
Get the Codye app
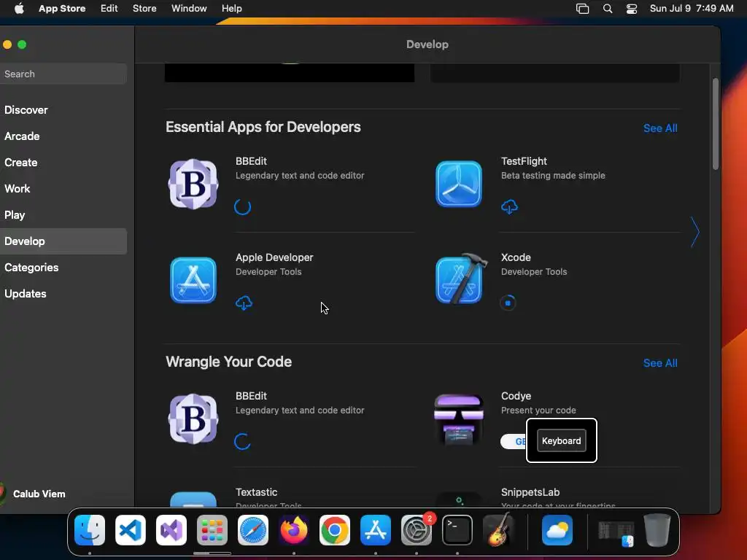click(513, 441)
